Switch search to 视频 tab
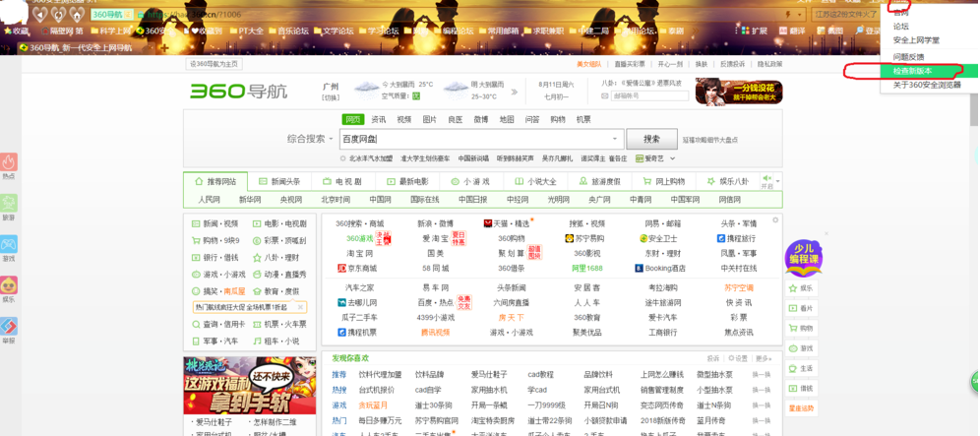The width and height of the screenshot is (980, 436). coord(404,119)
